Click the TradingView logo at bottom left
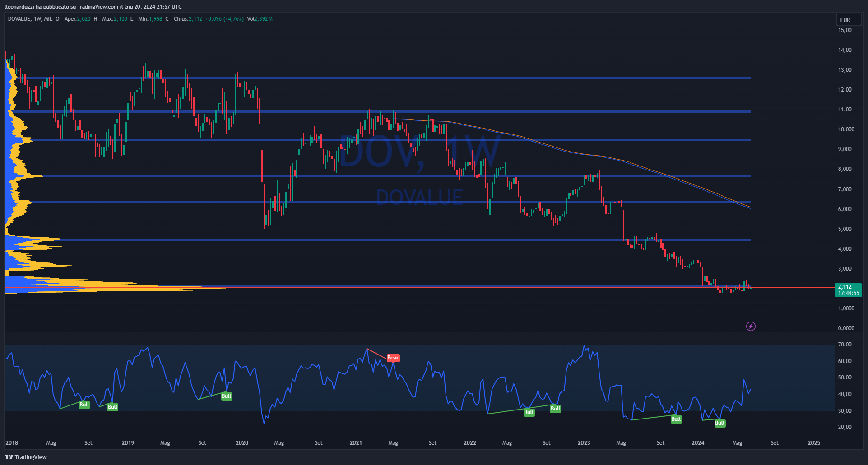 pyautogui.click(x=26, y=457)
